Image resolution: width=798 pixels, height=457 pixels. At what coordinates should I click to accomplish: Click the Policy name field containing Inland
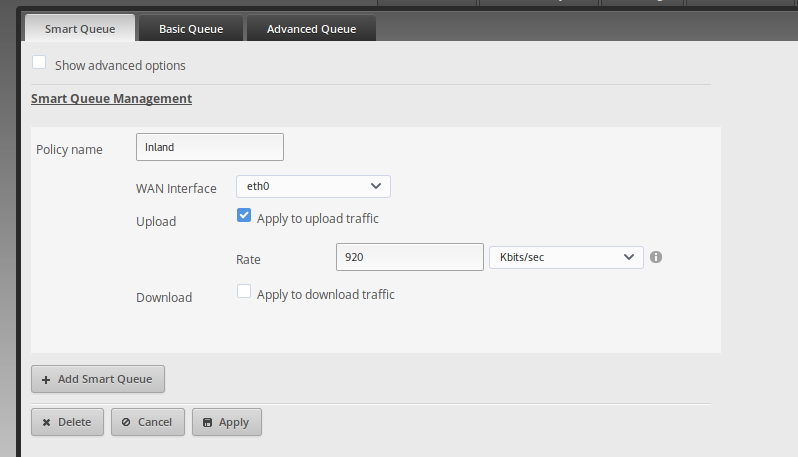click(210, 147)
